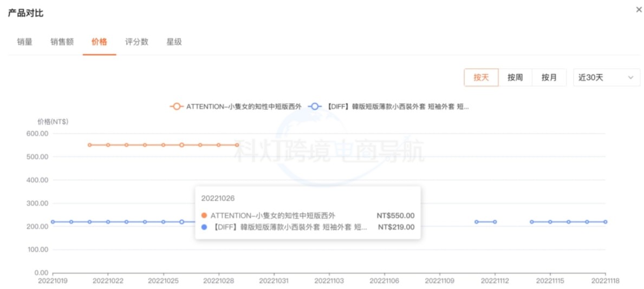
Task: Click the orange data point at 20221025
Action: (x=164, y=145)
